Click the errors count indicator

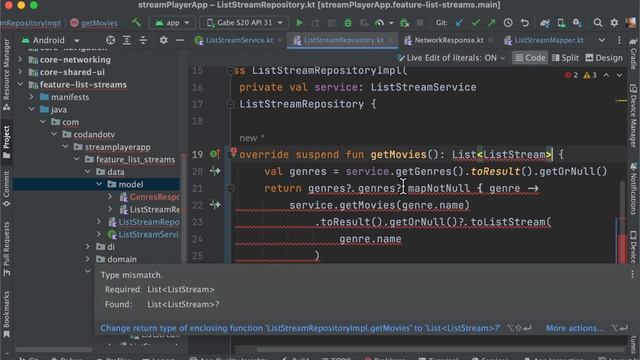571,75
